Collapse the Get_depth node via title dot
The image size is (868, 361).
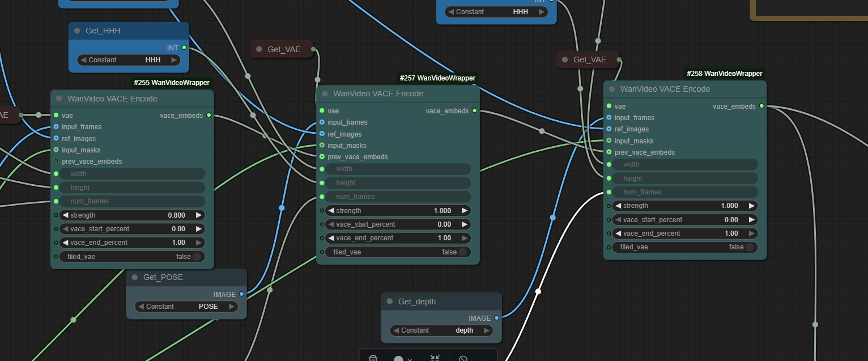pos(390,301)
